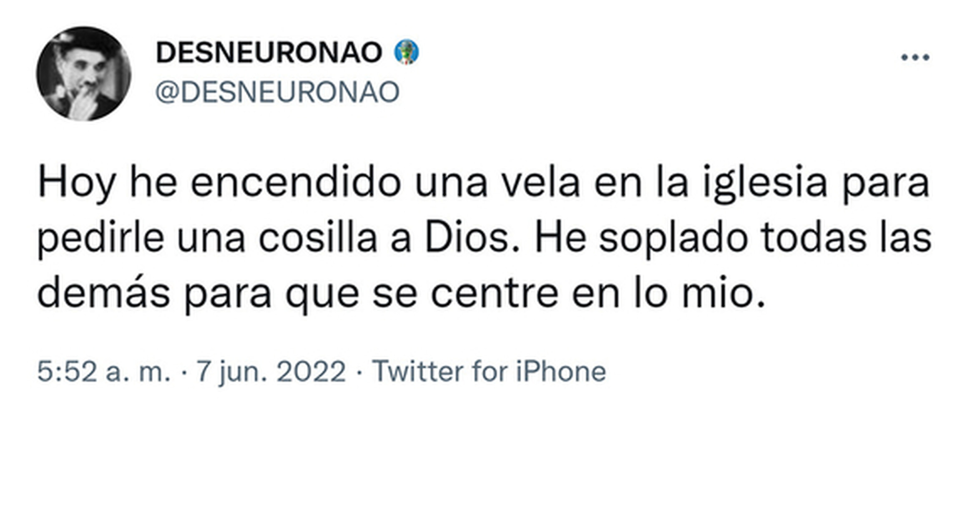Click the word "centre" in the tweet

tap(494, 294)
